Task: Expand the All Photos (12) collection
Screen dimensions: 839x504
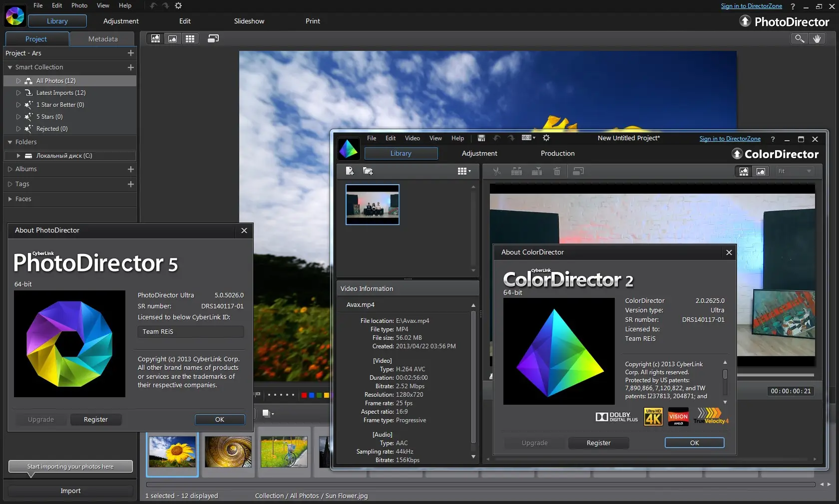Action: point(18,81)
